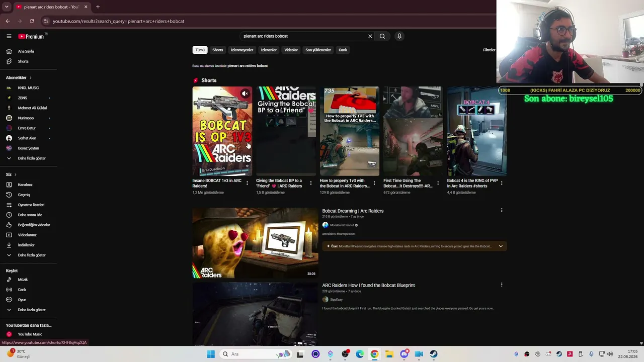Open the Insane BOBCAT 1v3 short thumbnail

click(222, 131)
